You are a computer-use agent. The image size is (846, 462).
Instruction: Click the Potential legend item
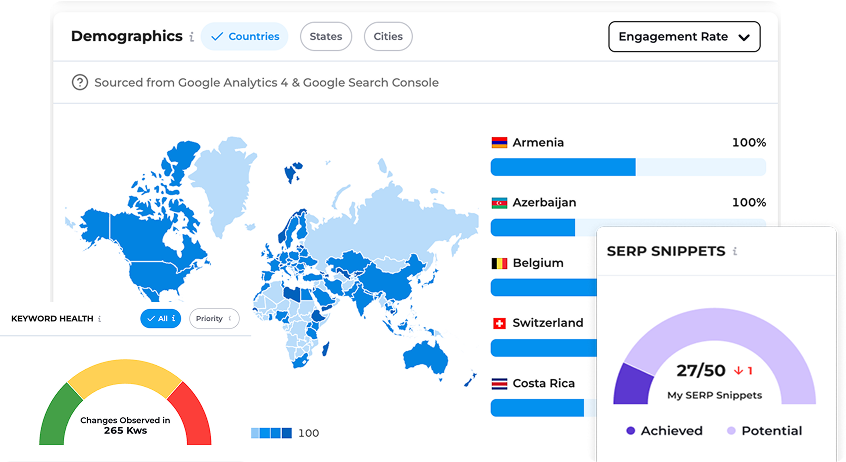pyautogui.click(x=764, y=431)
